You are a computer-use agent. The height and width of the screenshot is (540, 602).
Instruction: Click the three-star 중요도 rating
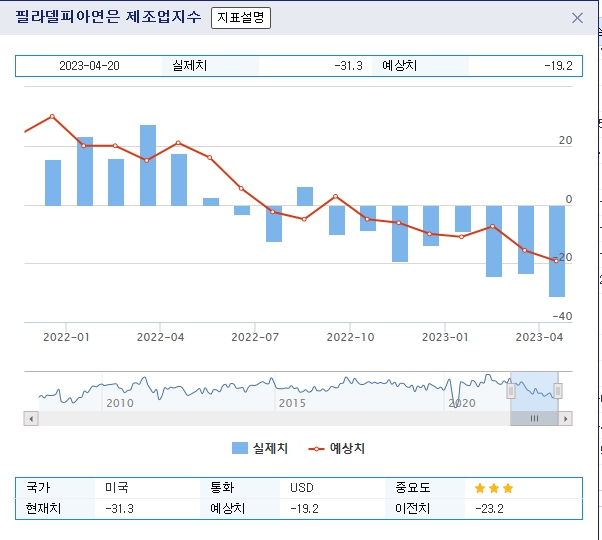point(494,488)
